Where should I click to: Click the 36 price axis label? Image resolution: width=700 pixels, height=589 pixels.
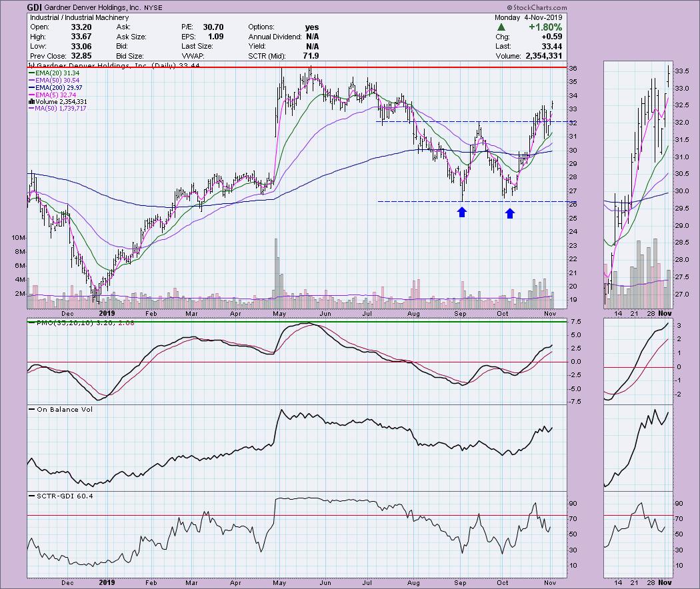(x=573, y=68)
